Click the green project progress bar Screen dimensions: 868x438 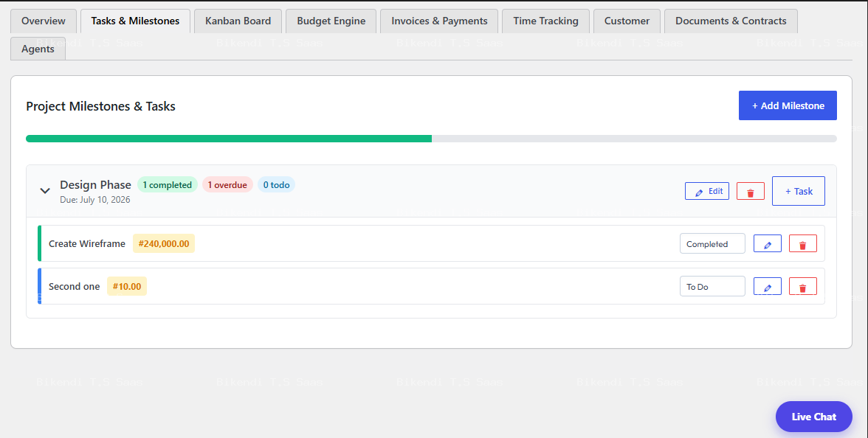[229, 139]
